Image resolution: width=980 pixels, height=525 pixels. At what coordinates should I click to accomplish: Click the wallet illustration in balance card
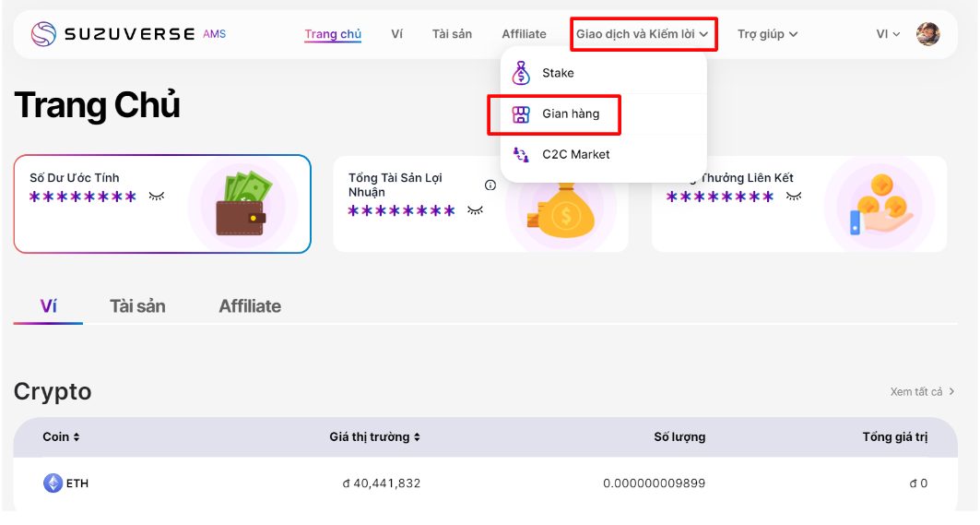241,203
